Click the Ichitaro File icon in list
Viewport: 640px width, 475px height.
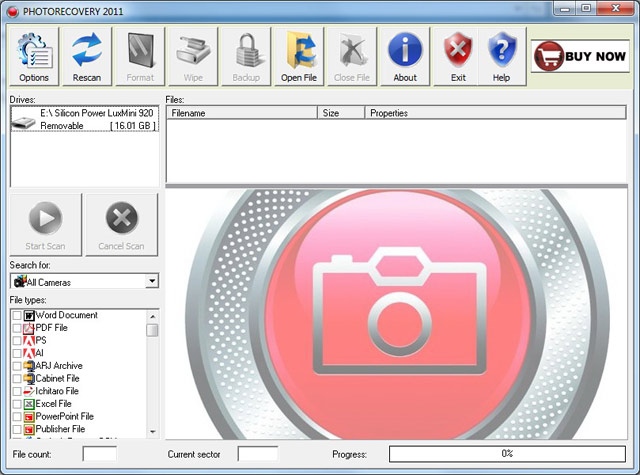coord(29,391)
